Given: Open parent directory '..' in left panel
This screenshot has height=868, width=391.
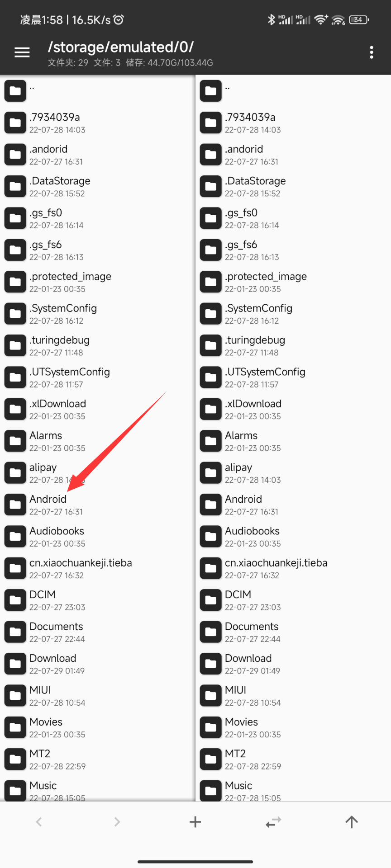Looking at the screenshot, I should 97,91.
